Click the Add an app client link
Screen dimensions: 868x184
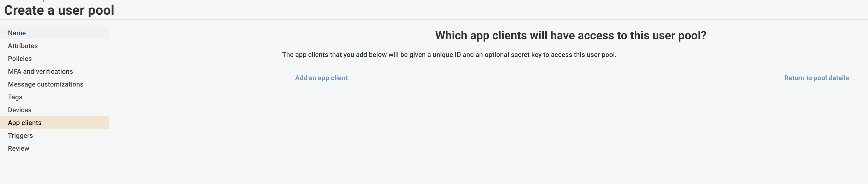(321, 78)
